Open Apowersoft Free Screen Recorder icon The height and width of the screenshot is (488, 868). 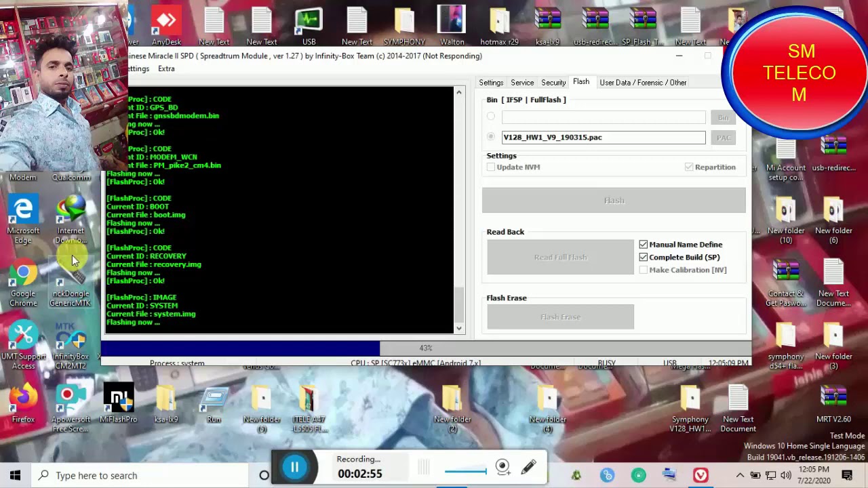(x=71, y=409)
